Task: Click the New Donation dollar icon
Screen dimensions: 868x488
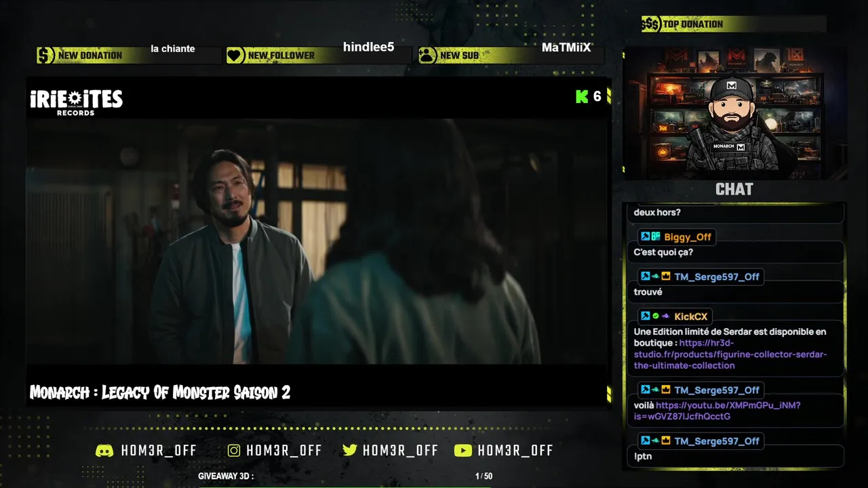Action: (x=45, y=56)
